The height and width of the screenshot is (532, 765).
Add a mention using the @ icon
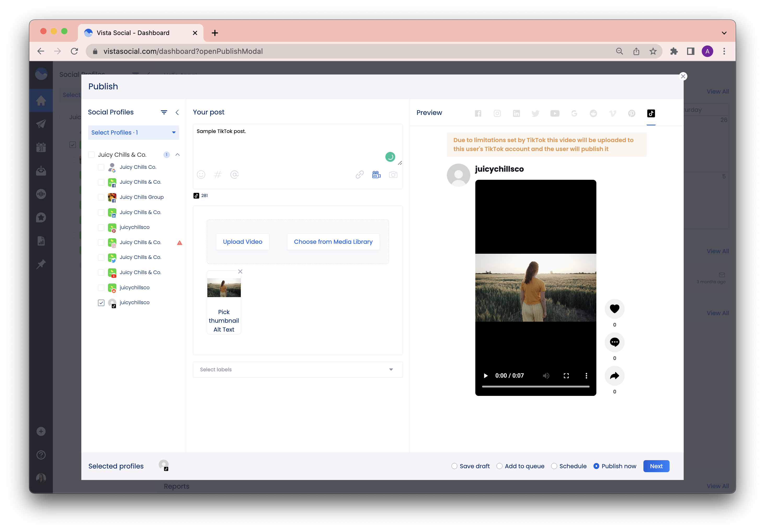click(x=235, y=175)
